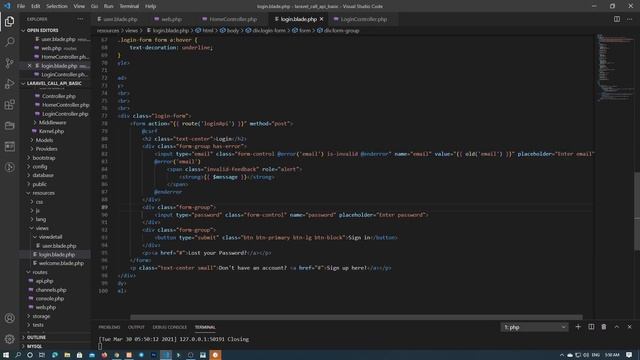Show hidden system tray icons
This screenshot has height=360, width=640.
coord(562,355)
